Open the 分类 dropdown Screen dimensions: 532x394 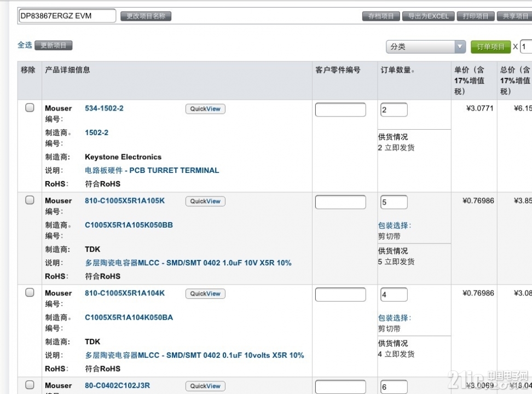click(426, 47)
